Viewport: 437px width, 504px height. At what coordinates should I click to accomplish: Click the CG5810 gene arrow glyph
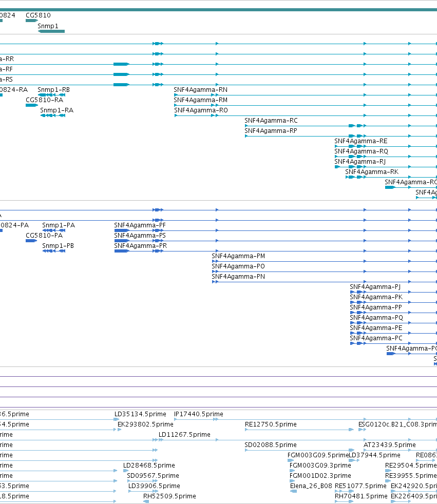[32, 21]
